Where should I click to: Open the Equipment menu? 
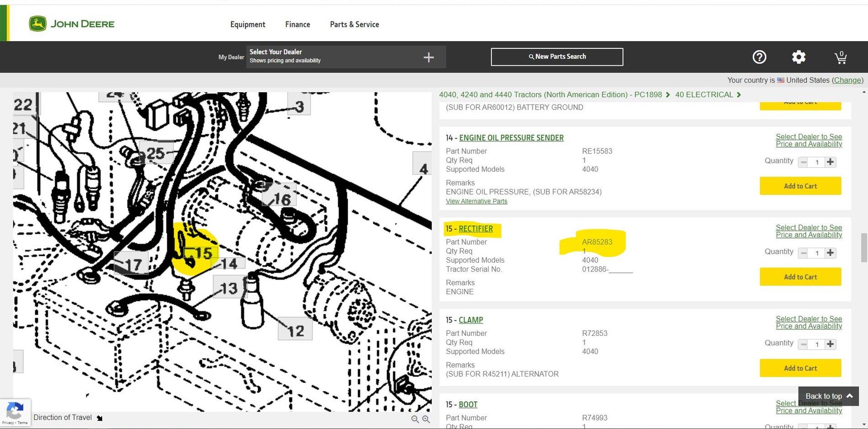coord(248,24)
